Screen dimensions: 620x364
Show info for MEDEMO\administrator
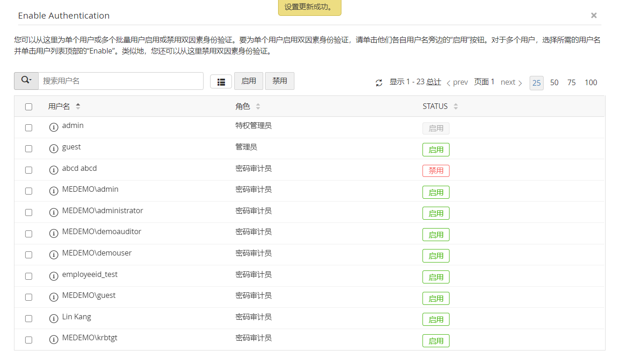click(54, 212)
